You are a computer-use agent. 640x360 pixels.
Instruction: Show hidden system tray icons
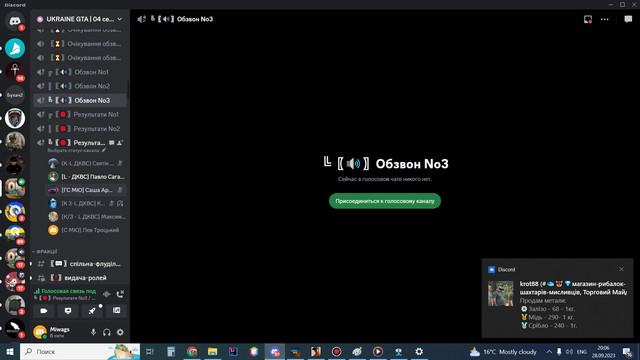(x=549, y=351)
